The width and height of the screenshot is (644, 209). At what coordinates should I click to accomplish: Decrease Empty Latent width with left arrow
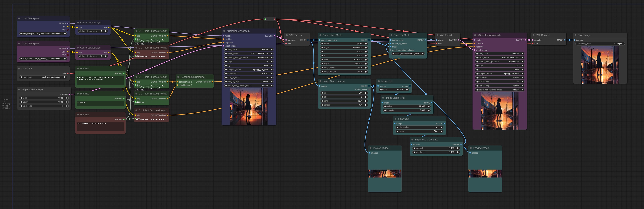(21, 98)
